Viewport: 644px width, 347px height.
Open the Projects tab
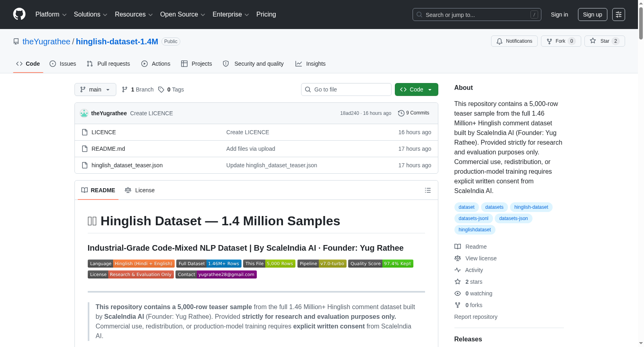click(196, 64)
